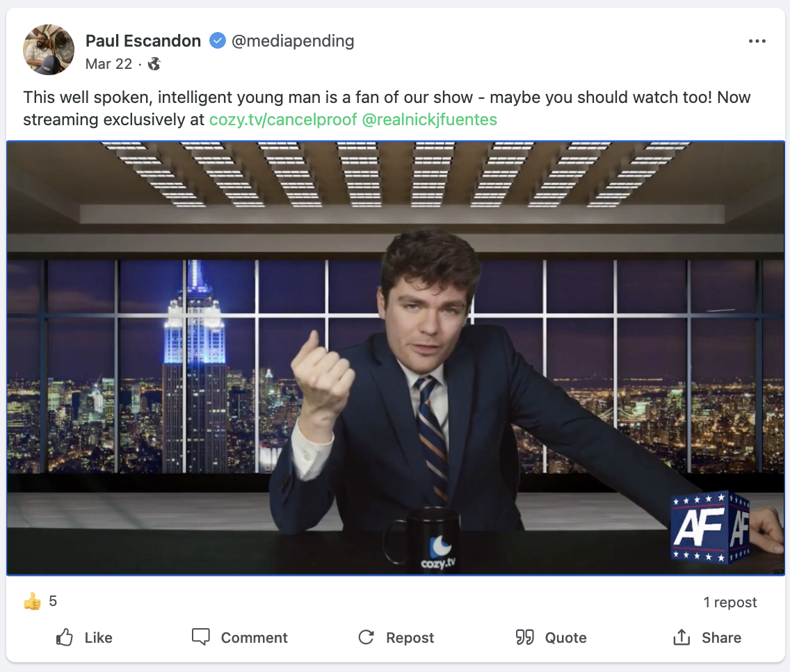Click the Repost circular arrow icon

pyautogui.click(x=366, y=637)
